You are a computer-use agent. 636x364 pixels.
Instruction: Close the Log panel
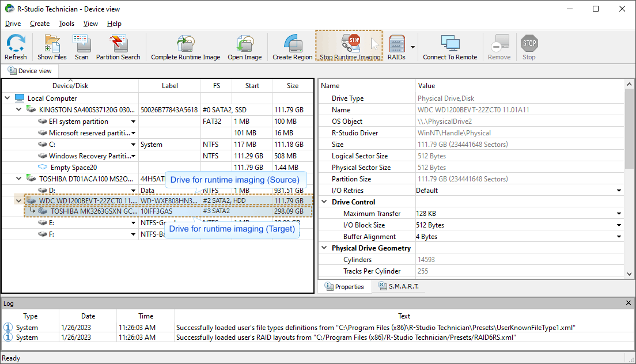point(629,303)
